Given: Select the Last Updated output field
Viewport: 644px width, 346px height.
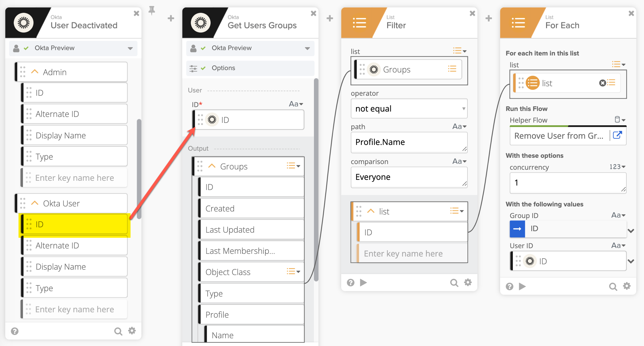Looking at the screenshot, I should tap(252, 230).
